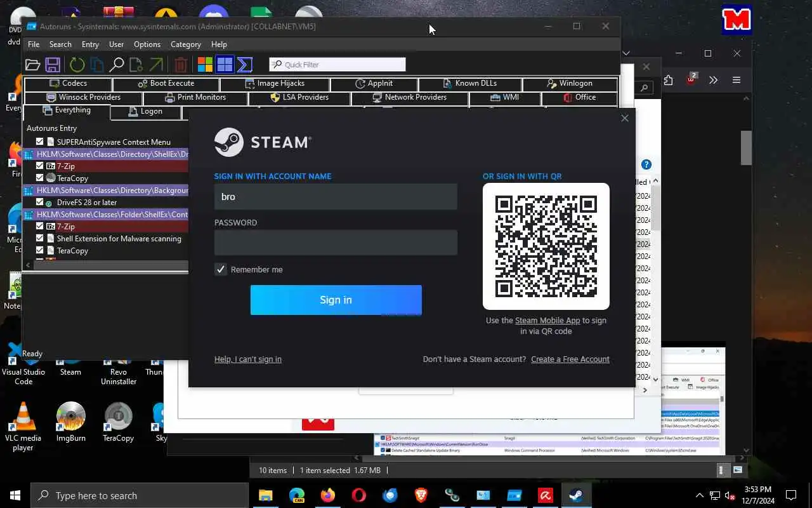This screenshot has width=812, height=508.
Task: Click the red Delete trash icon in Autoruns
Action: [181, 65]
